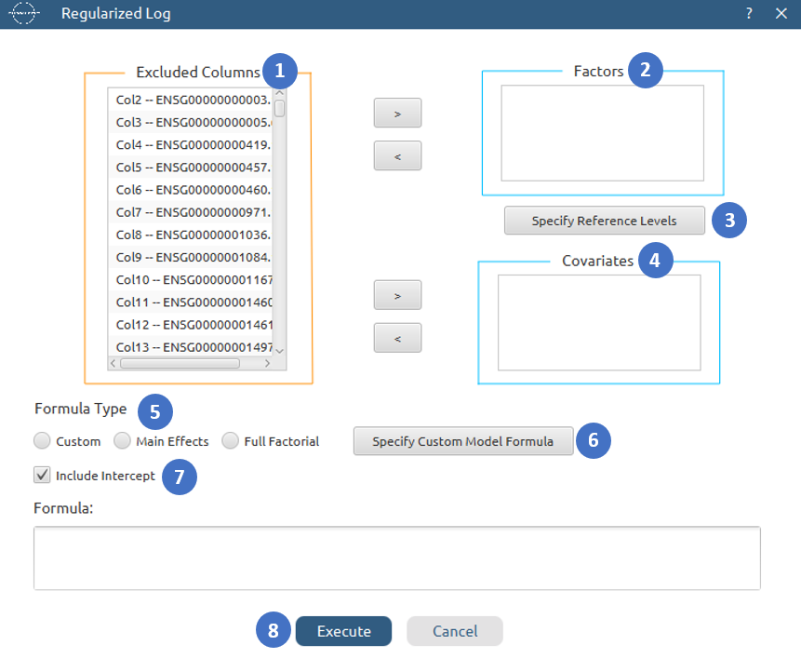Click inside the empty Factors list box
Viewport: 801px width, 672px height.
click(602, 133)
